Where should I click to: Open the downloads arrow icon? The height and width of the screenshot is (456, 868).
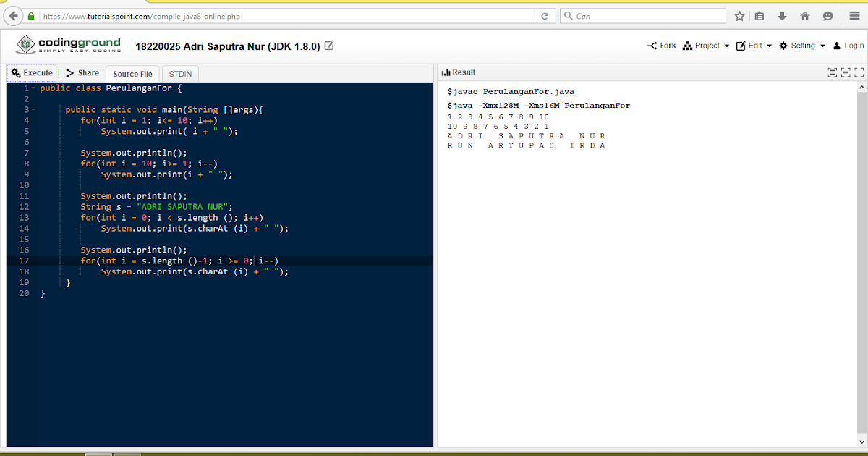782,16
